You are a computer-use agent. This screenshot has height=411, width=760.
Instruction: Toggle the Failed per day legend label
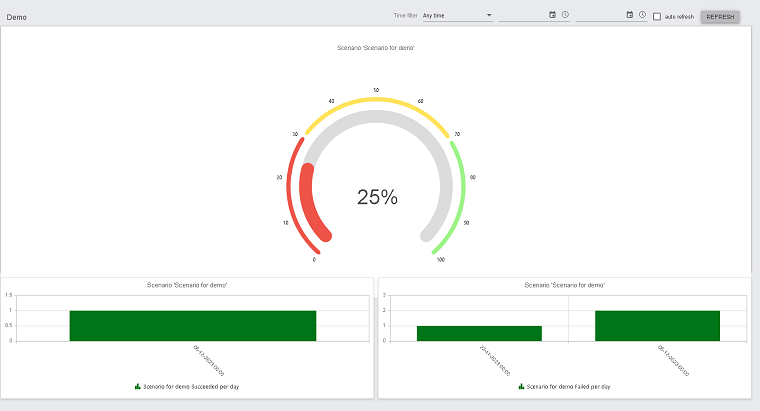[x=568, y=386]
